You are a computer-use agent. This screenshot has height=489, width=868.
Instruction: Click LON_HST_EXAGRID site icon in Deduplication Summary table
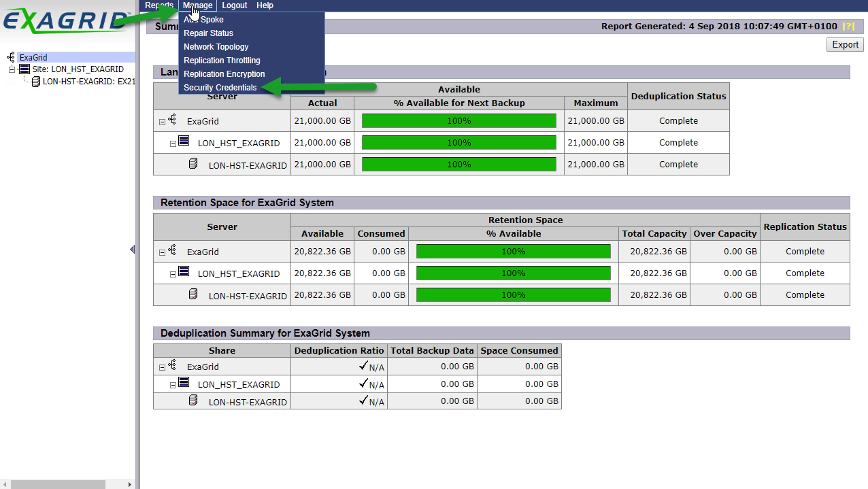[x=183, y=382]
